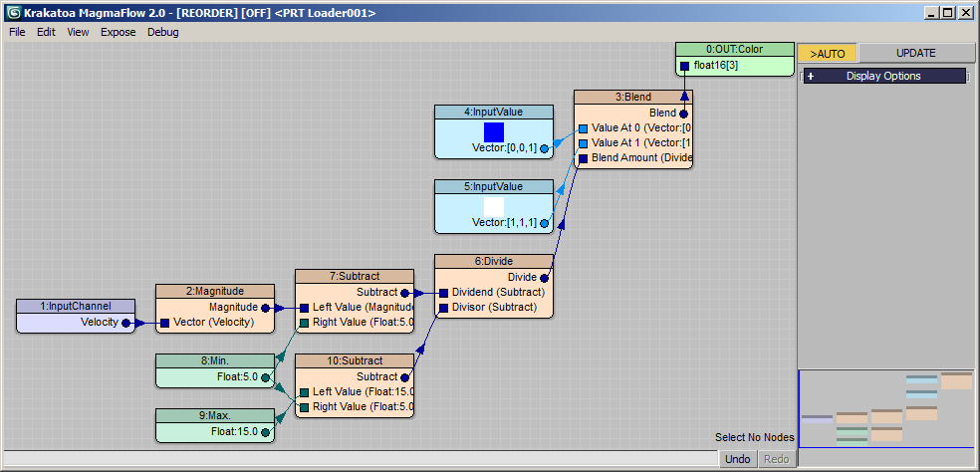Select the 5:InputValue node title

pos(494,186)
